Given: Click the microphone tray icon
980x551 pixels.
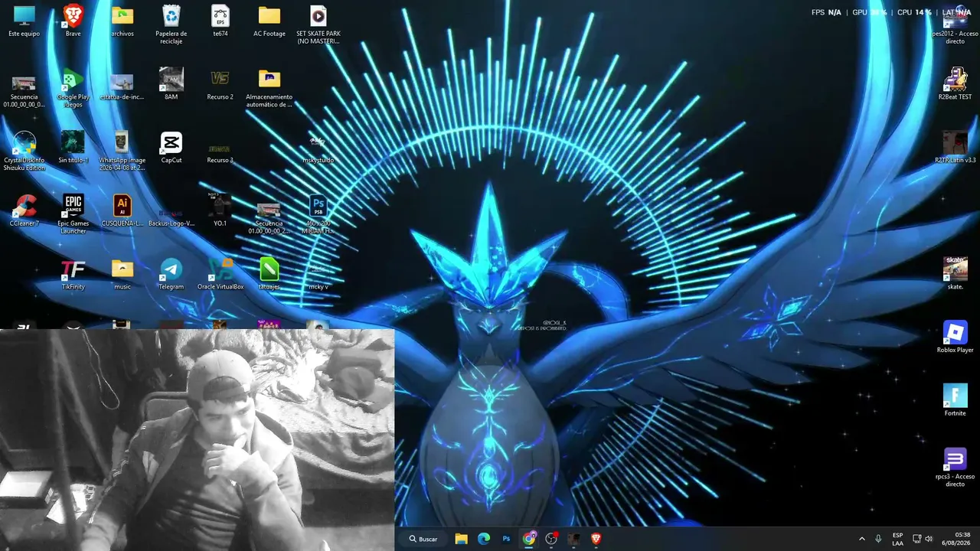Looking at the screenshot, I should pos(878,539).
